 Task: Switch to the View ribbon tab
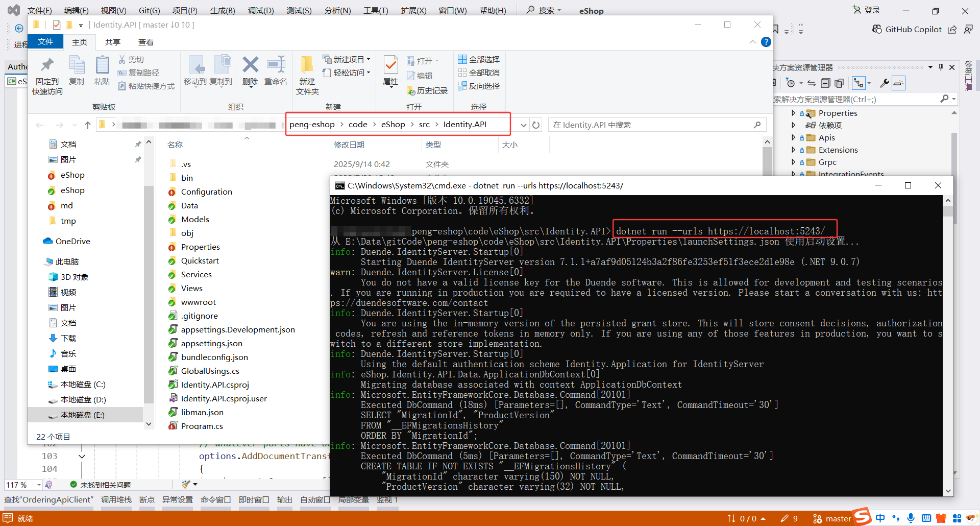click(146, 42)
